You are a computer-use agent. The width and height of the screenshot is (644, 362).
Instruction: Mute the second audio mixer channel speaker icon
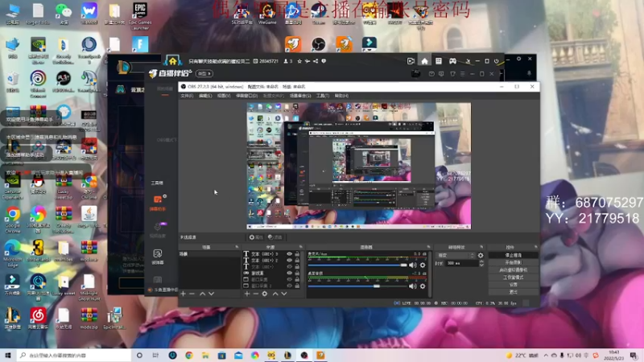tap(413, 286)
